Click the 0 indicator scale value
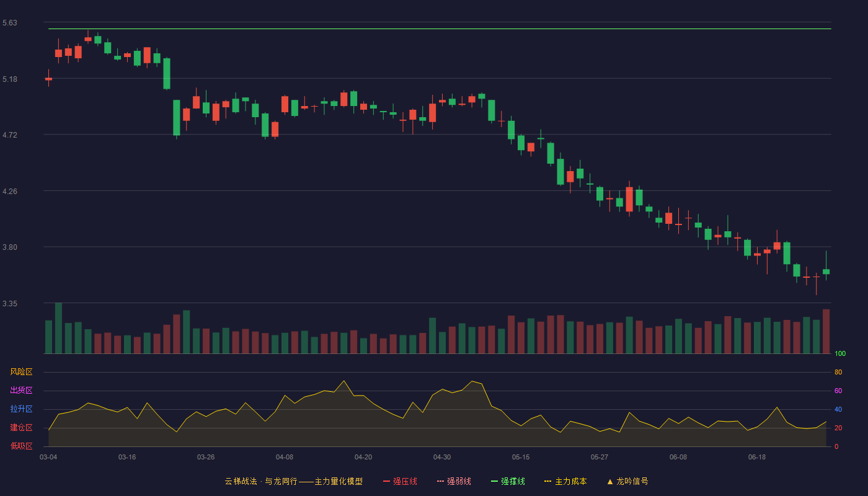This screenshot has height=496, width=868. (x=836, y=446)
